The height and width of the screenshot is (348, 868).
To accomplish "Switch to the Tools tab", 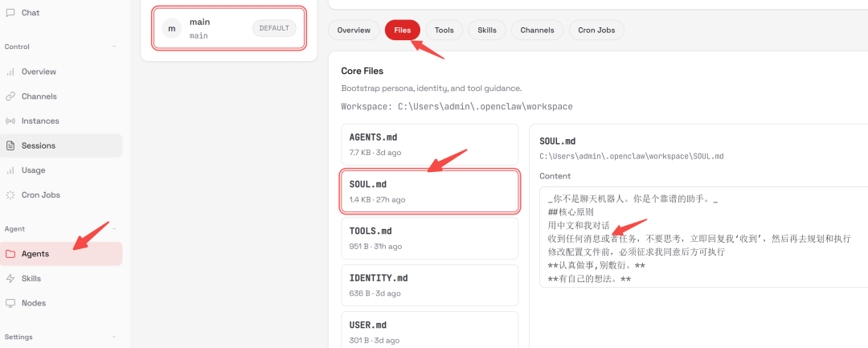I will (444, 31).
